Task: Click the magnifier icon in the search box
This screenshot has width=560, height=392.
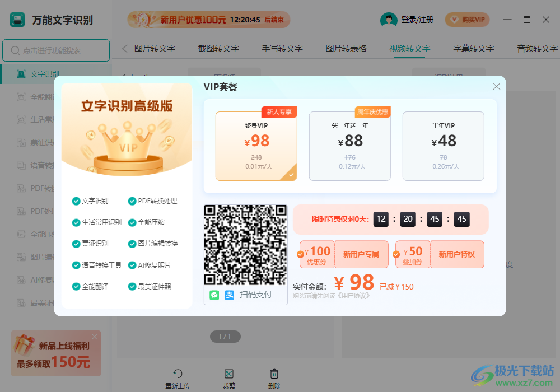Action: [15, 50]
